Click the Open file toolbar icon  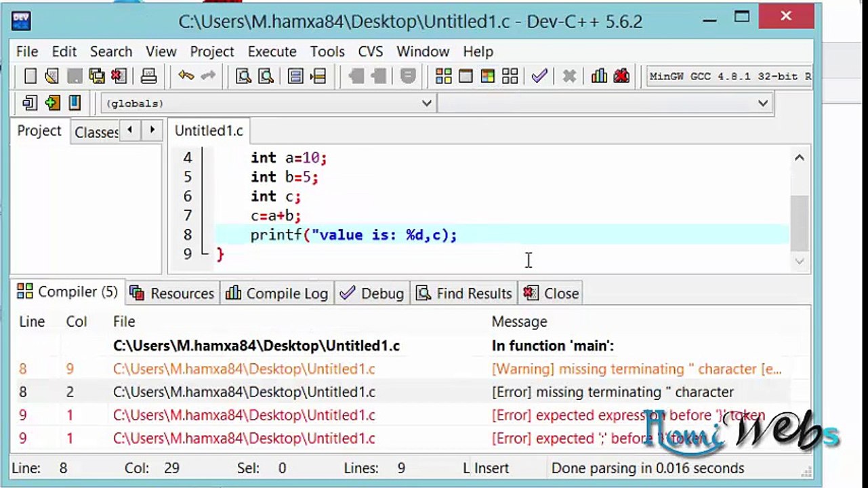52,76
